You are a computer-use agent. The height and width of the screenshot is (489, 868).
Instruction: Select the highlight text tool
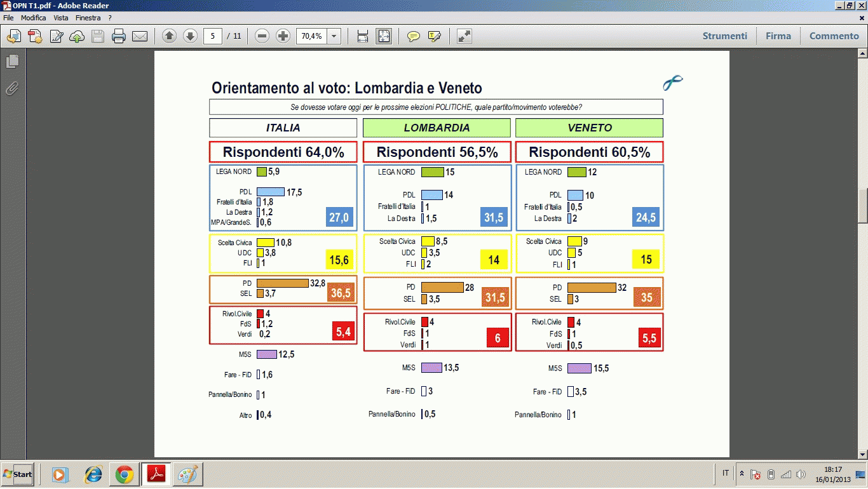pos(435,36)
